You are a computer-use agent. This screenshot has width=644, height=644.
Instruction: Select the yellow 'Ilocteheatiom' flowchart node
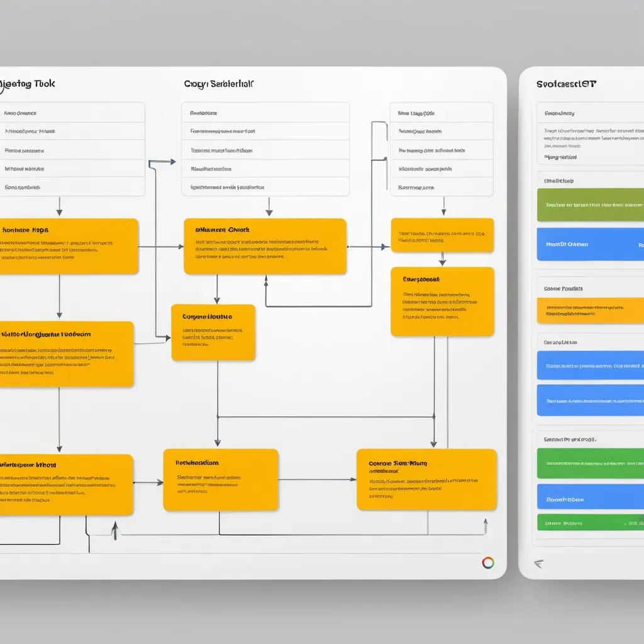(x=221, y=480)
